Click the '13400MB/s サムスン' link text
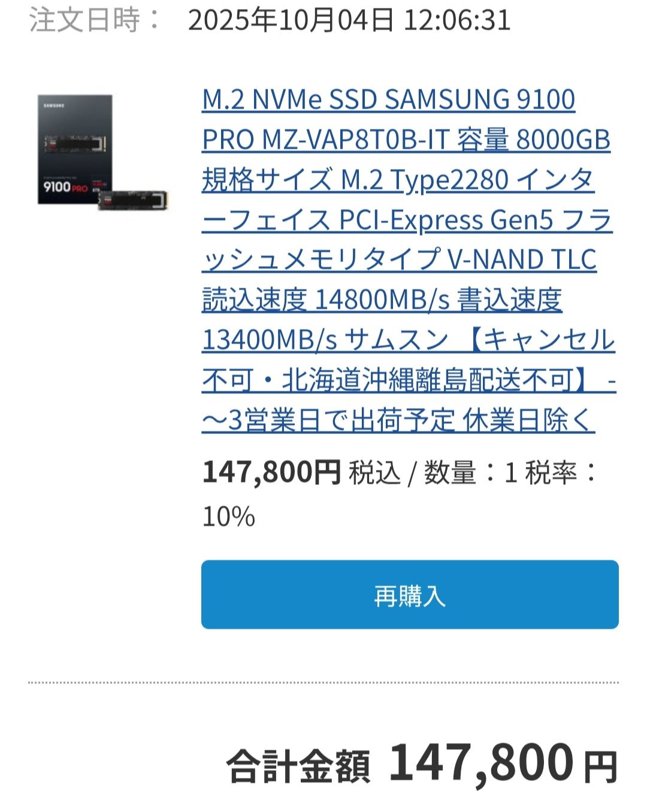 (x=325, y=340)
